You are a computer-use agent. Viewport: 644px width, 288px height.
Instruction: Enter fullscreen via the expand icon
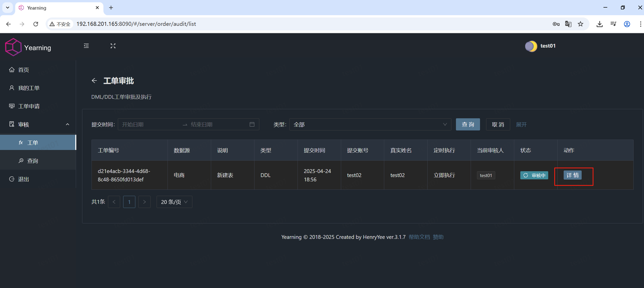[x=113, y=46]
